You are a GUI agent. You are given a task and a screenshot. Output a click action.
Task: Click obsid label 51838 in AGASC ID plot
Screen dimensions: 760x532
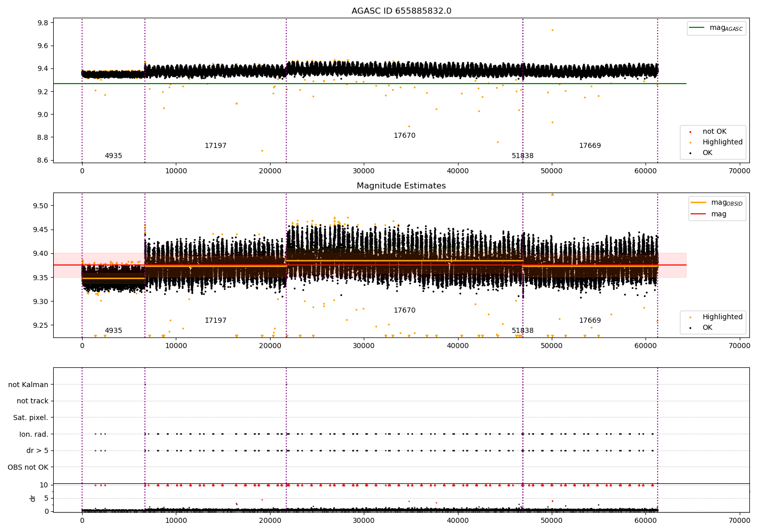point(522,156)
